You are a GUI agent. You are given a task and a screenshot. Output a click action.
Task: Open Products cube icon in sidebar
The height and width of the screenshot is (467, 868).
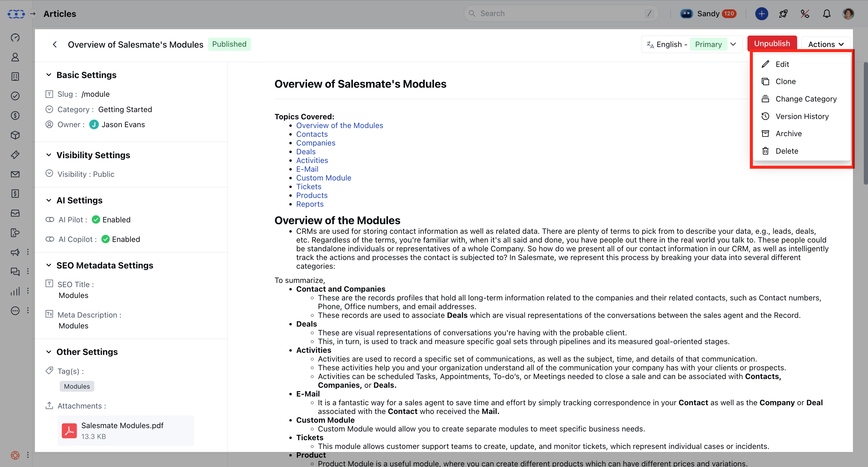click(15, 135)
